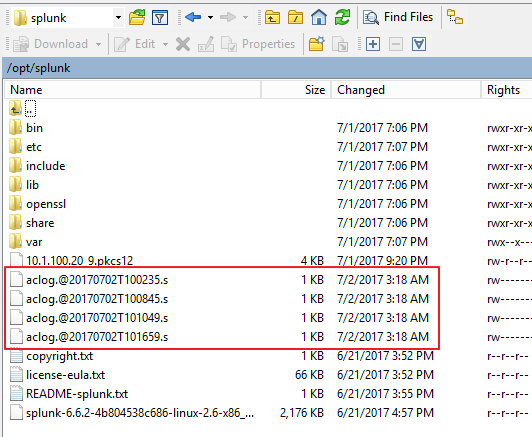Click the open directory icon
The height and width of the screenshot is (437, 532).
137,17
